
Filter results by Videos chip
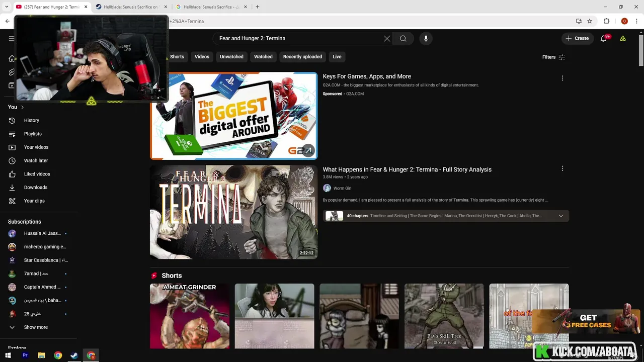(x=202, y=57)
